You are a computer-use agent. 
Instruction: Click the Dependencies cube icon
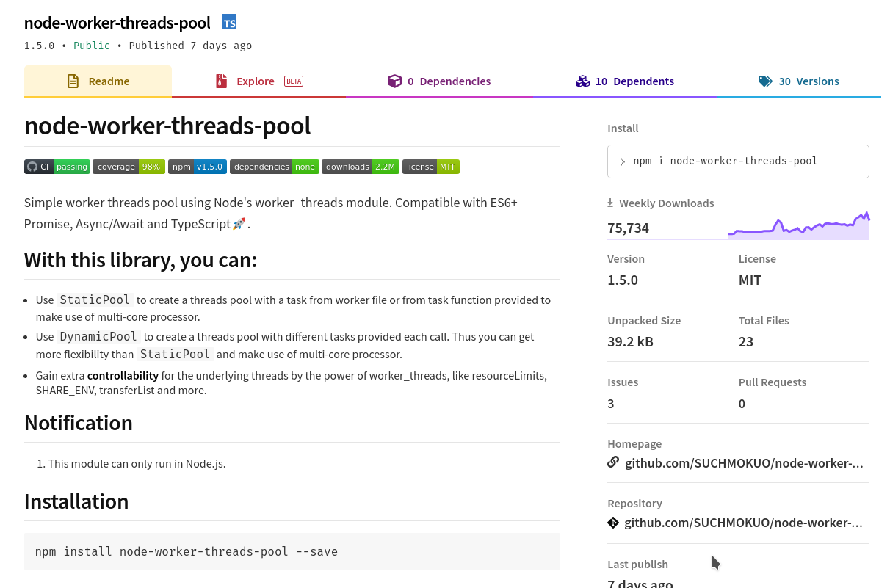point(394,81)
